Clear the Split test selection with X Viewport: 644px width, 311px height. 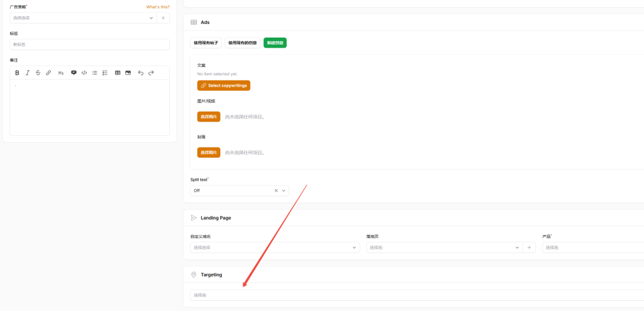(276, 191)
